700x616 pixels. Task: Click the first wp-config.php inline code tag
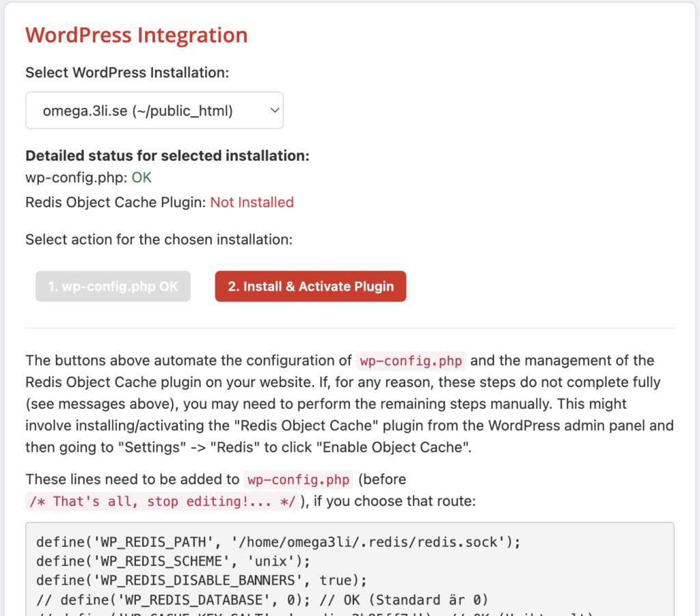tap(411, 361)
